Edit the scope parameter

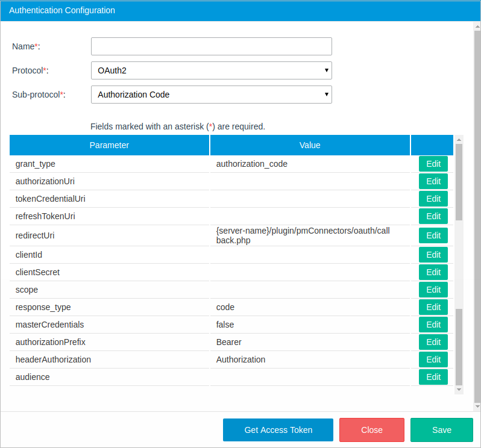click(433, 290)
